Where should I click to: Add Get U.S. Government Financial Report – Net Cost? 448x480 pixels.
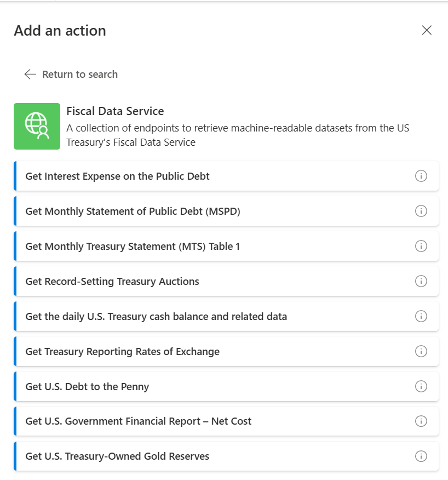[x=226, y=421]
